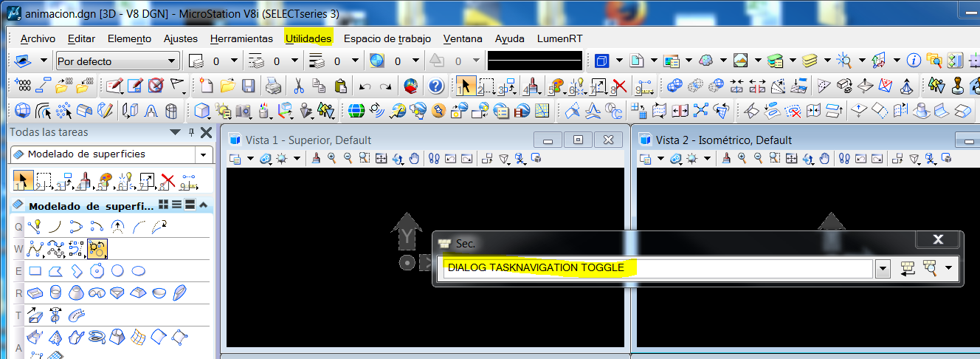
Task: Select the Place Ellipse tool in row E
Action: pyautogui.click(x=138, y=271)
